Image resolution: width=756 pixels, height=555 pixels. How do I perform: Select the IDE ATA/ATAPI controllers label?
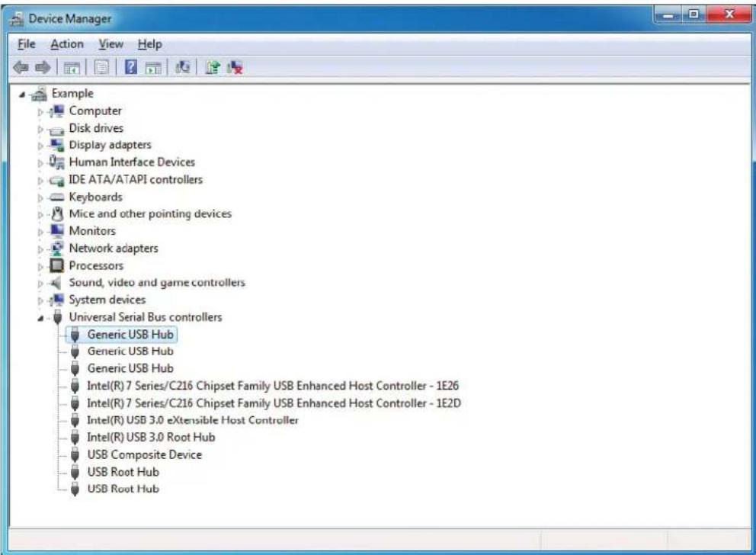(x=136, y=179)
